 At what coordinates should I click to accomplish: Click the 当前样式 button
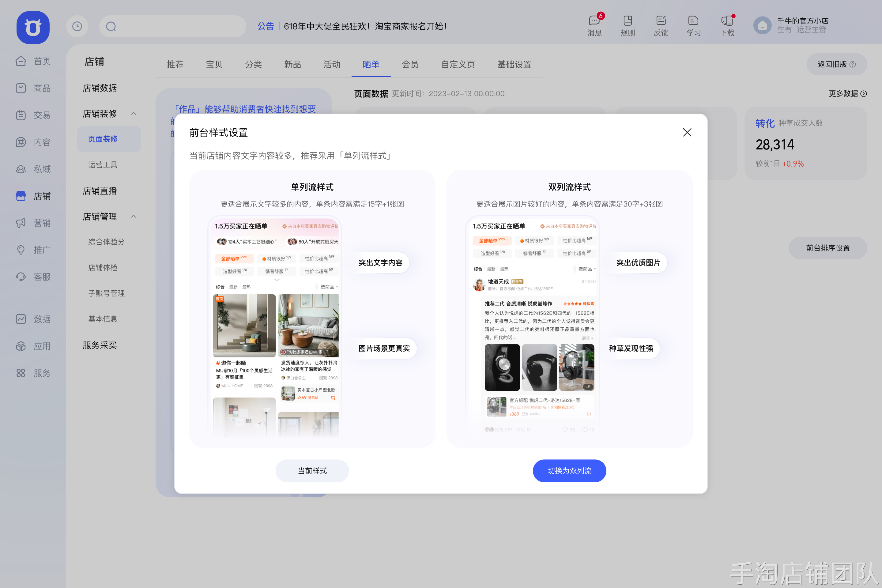312,471
